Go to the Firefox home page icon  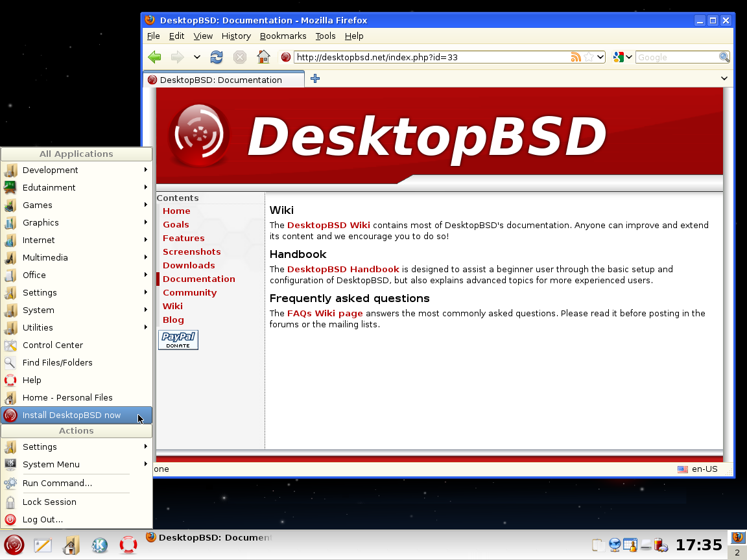(263, 57)
